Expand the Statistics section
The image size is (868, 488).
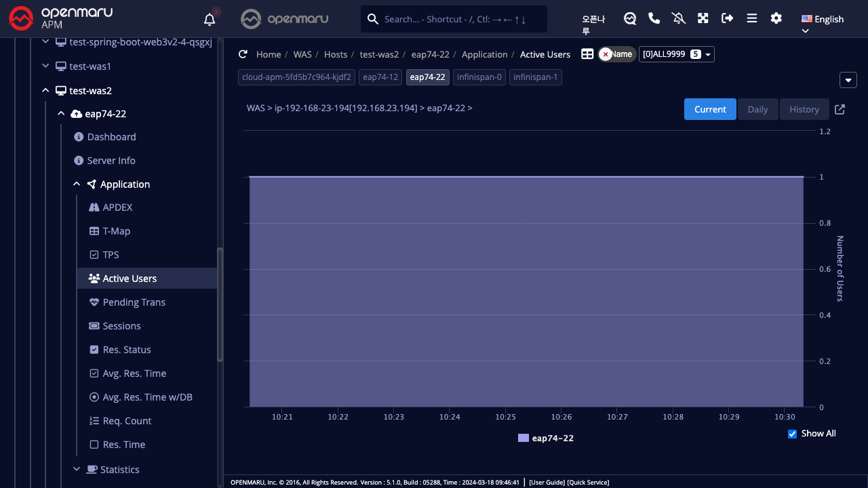click(x=77, y=470)
